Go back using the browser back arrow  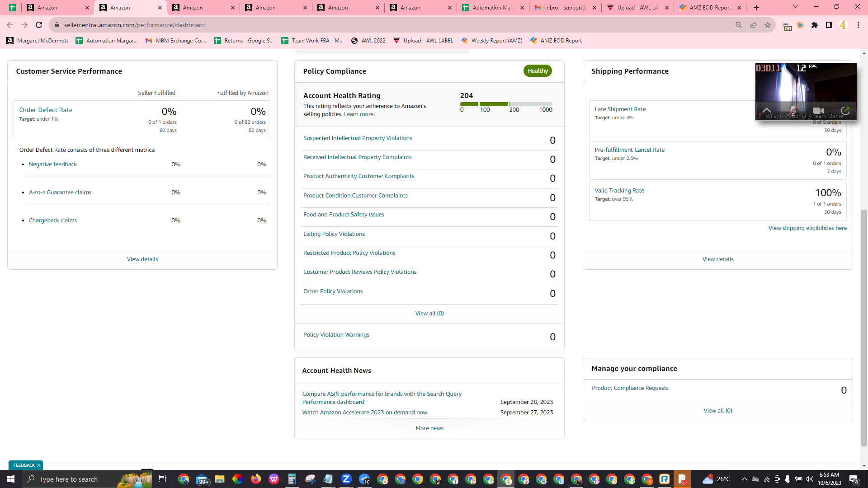pos(10,25)
